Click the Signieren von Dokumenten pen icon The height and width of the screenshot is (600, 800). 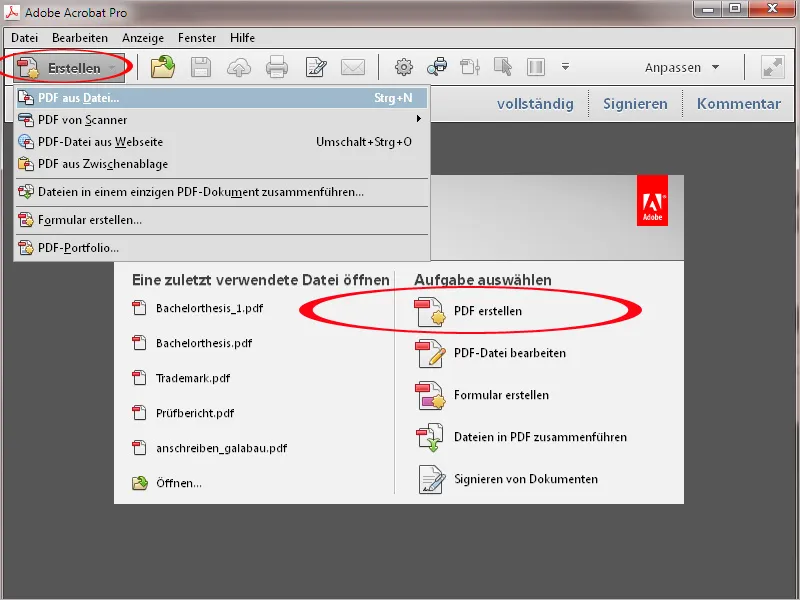click(x=432, y=479)
